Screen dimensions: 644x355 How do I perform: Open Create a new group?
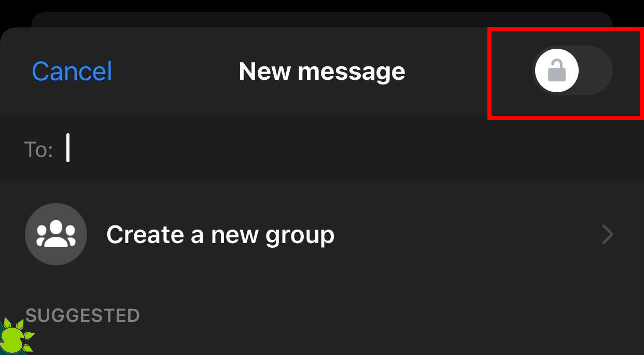tap(322, 234)
